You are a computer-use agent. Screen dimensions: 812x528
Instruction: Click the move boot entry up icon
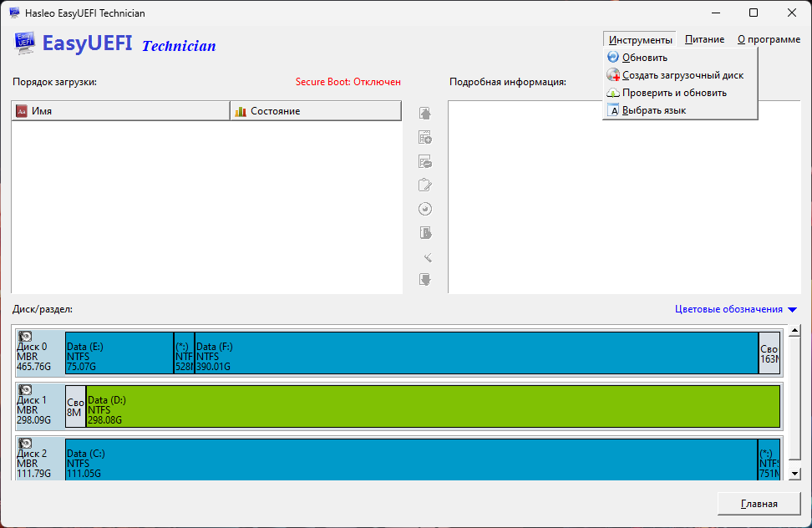tap(425, 113)
